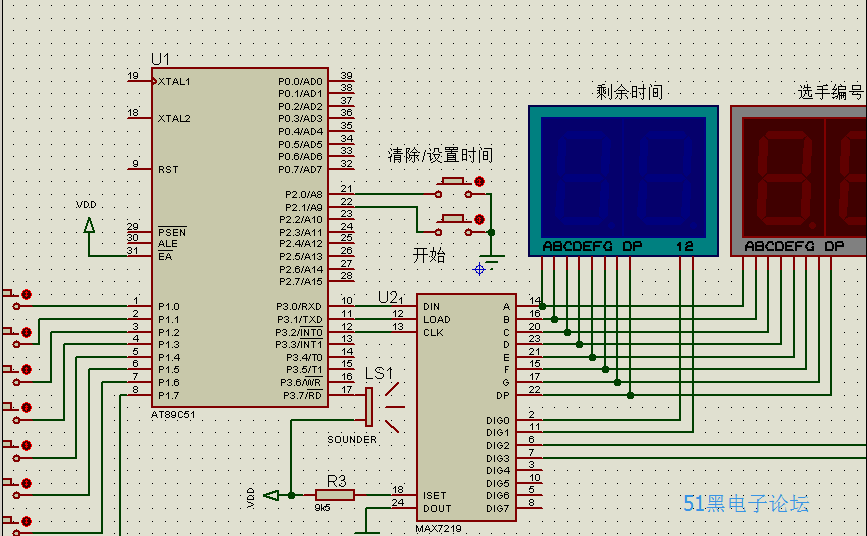Viewport: 867px width, 536px height.
Task: Click the pin number 19 beside XTAL1
Action: pyautogui.click(x=133, y=76)
